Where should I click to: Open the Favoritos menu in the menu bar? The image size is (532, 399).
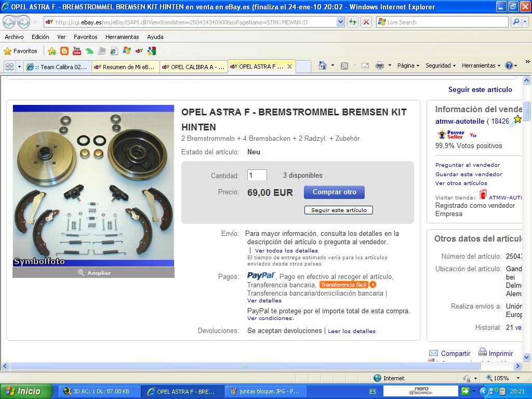(86, 37)
